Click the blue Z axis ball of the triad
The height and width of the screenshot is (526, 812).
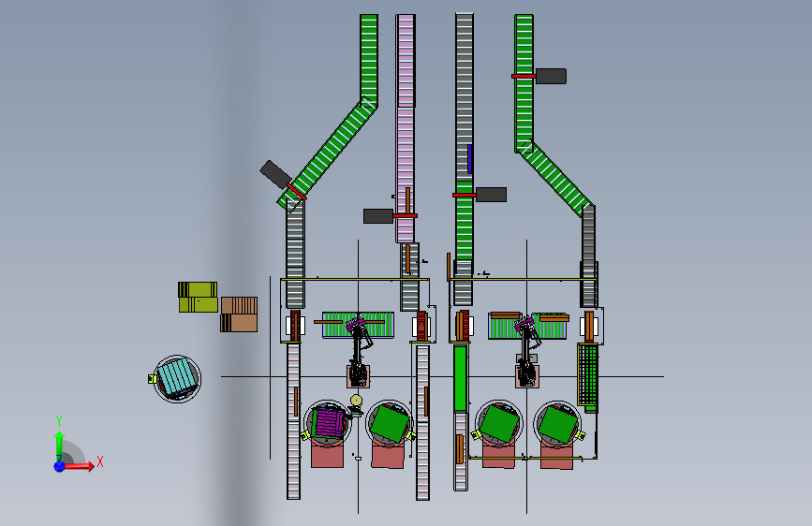pos(59,466)
